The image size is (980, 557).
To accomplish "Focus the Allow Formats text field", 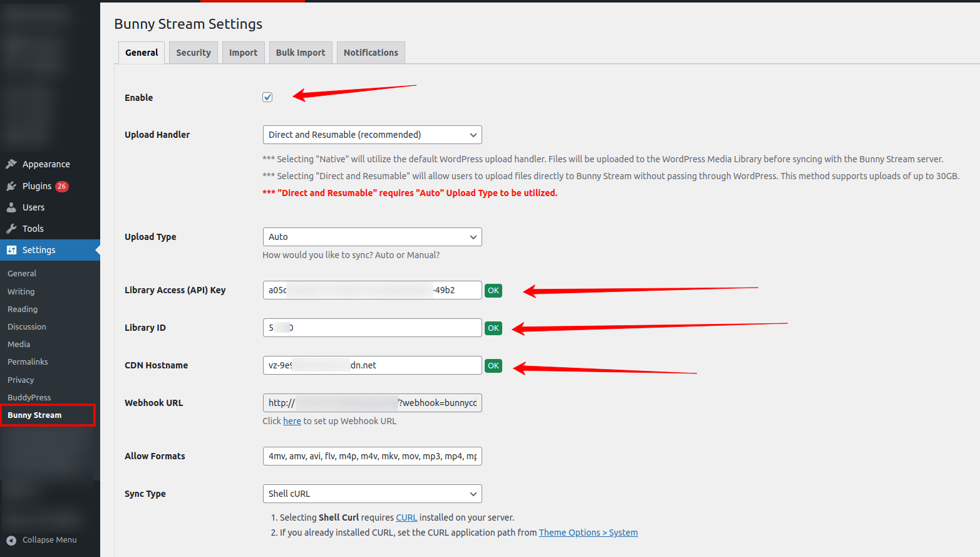I will click(372, 456).
